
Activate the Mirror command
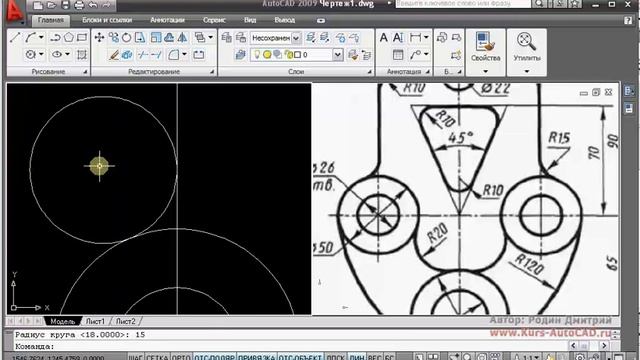[182, 38]
